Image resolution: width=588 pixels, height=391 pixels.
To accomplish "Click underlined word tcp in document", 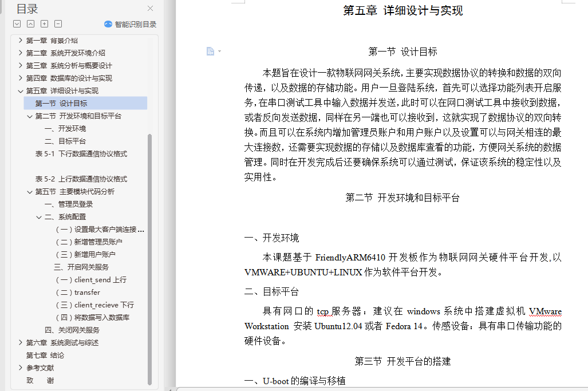I will pos(322,311).
